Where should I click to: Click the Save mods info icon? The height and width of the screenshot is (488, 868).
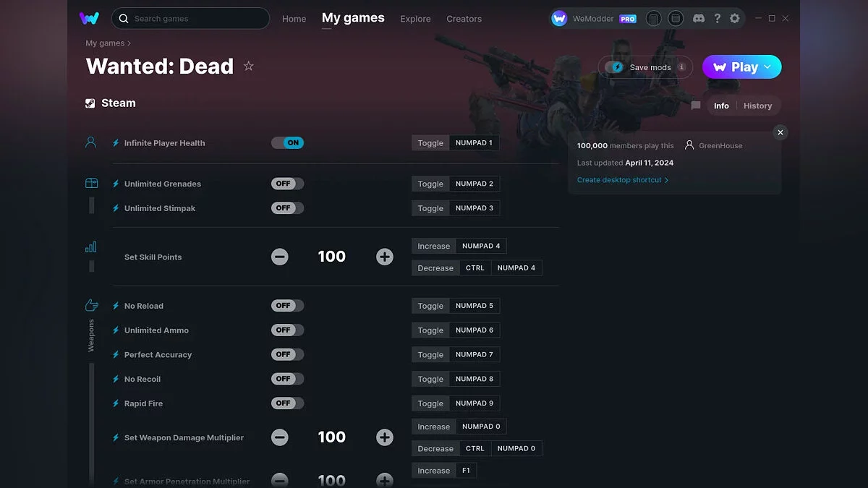681,67
